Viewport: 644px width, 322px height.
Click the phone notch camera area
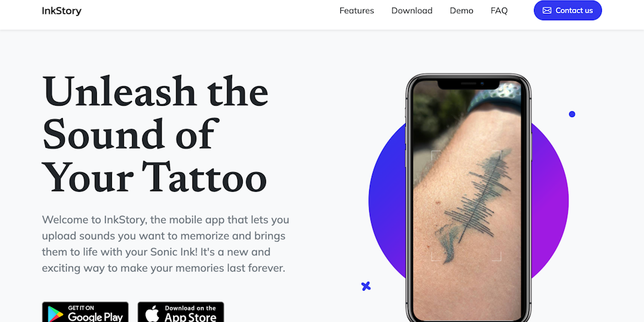tap(469, 84)
